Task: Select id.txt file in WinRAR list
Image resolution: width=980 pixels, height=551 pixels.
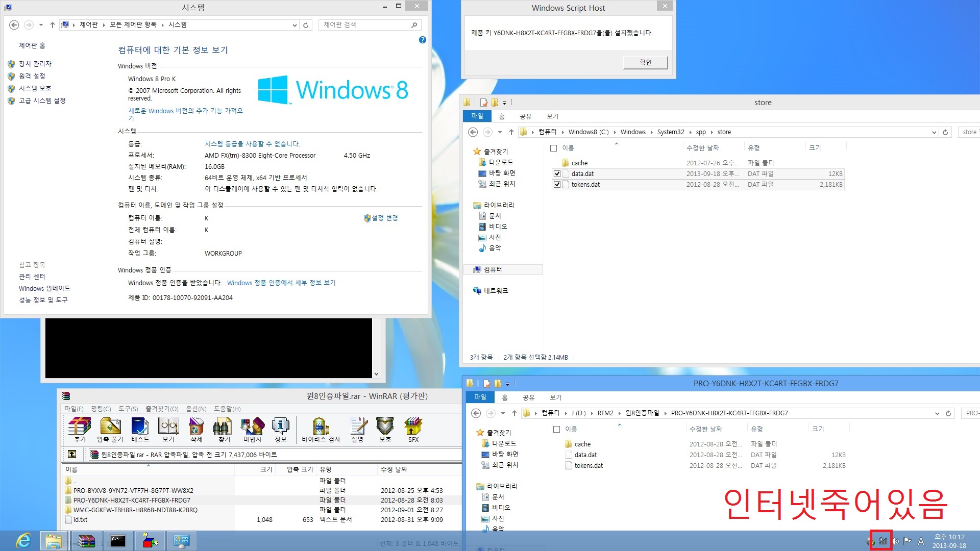Action: (80, 520)
